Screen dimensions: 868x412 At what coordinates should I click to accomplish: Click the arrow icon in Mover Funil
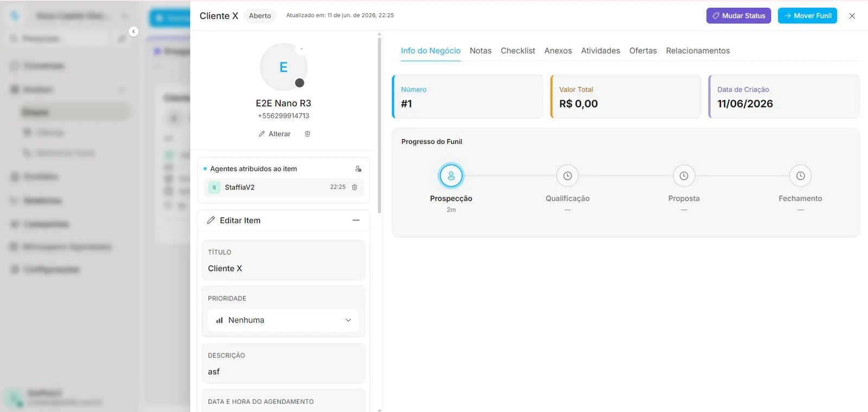click(788, 16)
